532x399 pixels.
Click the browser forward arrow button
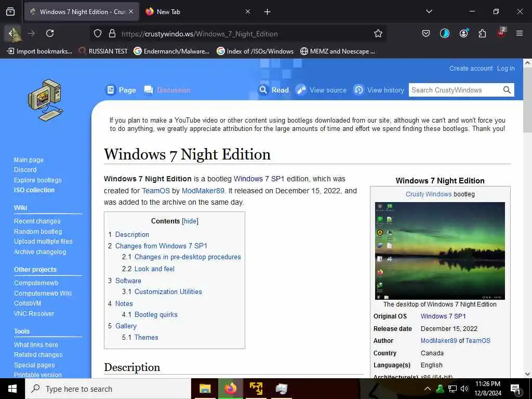pyautogui.click(x=31, y=33)
